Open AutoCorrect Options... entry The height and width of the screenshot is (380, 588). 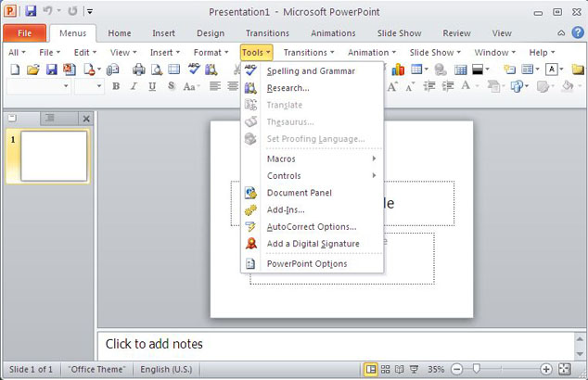pyautogui.click(x=312, y=227)
